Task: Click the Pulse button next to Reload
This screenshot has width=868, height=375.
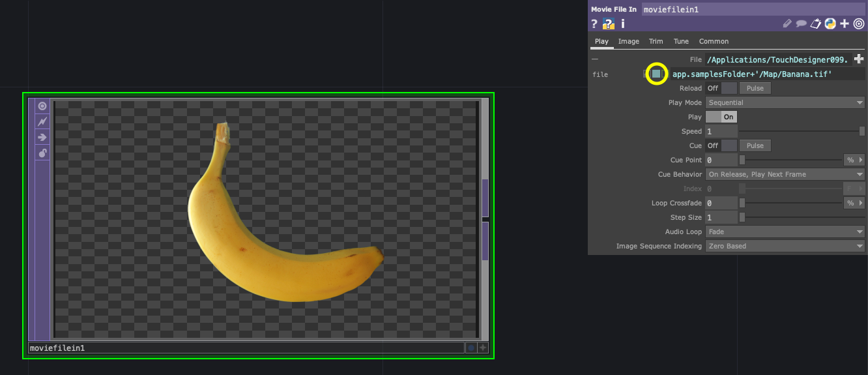Action: point(755,88)
